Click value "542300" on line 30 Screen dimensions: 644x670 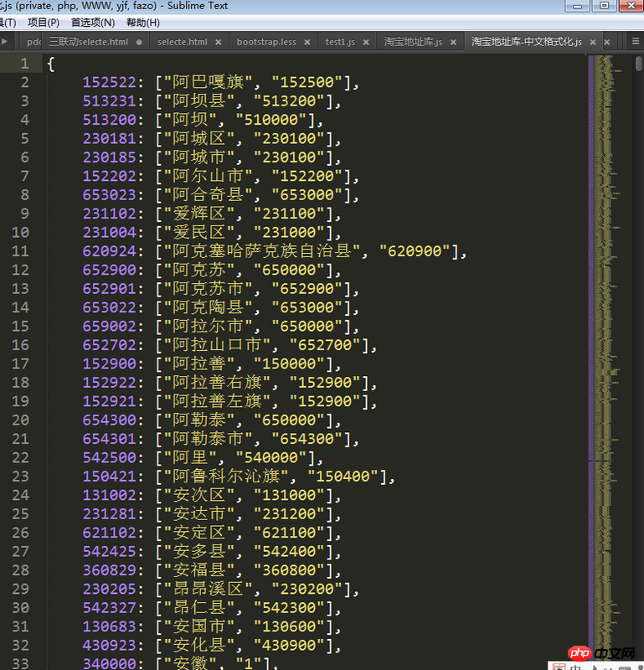click(289, 608)
